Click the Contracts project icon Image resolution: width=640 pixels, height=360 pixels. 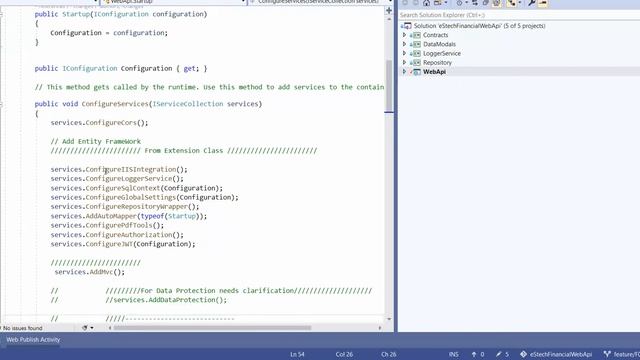click(416, 35)
